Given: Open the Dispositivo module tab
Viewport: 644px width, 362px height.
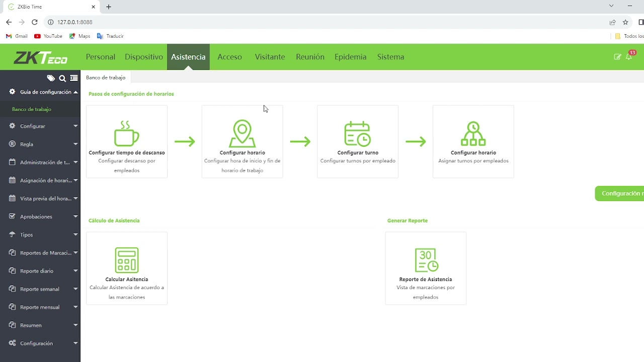Looking at the screenshot, I should pyautogui.click(x=144, y=57).
